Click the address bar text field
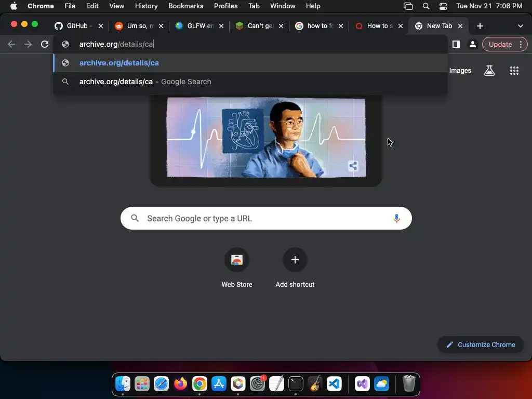The width and height of the screenshot is (532, 399). point(251,44)
